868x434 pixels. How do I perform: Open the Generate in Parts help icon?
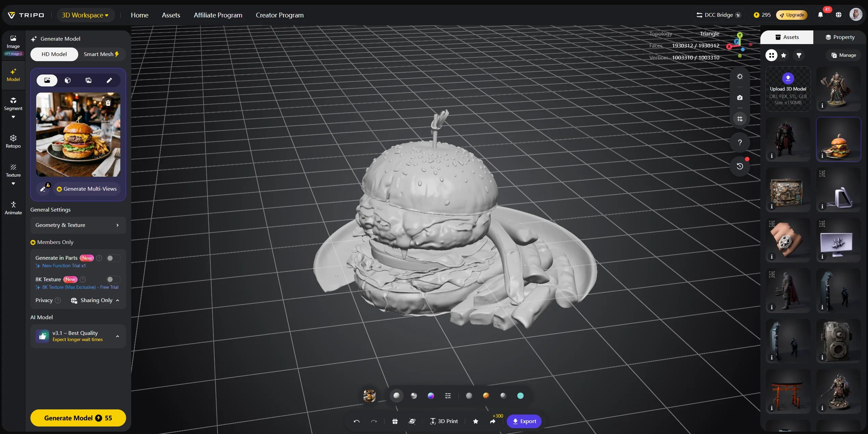click(x=99, y=258)
